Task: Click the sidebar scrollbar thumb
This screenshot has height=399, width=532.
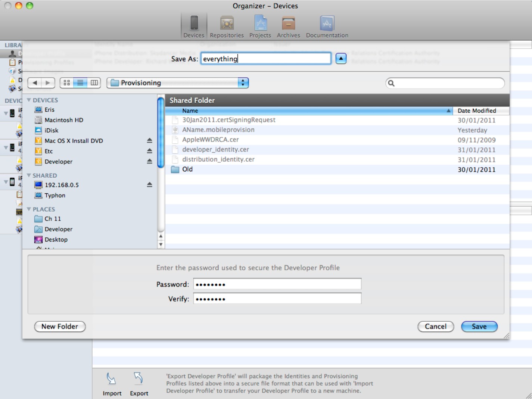Action: [161, 133]
